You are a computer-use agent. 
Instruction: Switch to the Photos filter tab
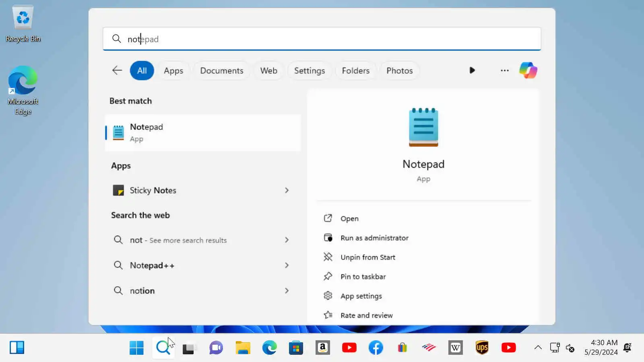point(400,70)
